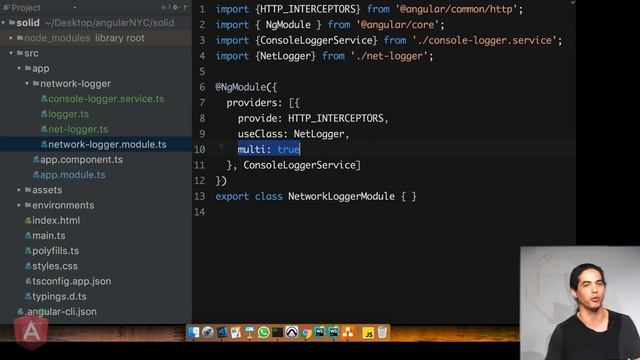This screenshot has height=360, width=640.
Task: Click second WebStorm icon in dock
Action: pos(333,333)
